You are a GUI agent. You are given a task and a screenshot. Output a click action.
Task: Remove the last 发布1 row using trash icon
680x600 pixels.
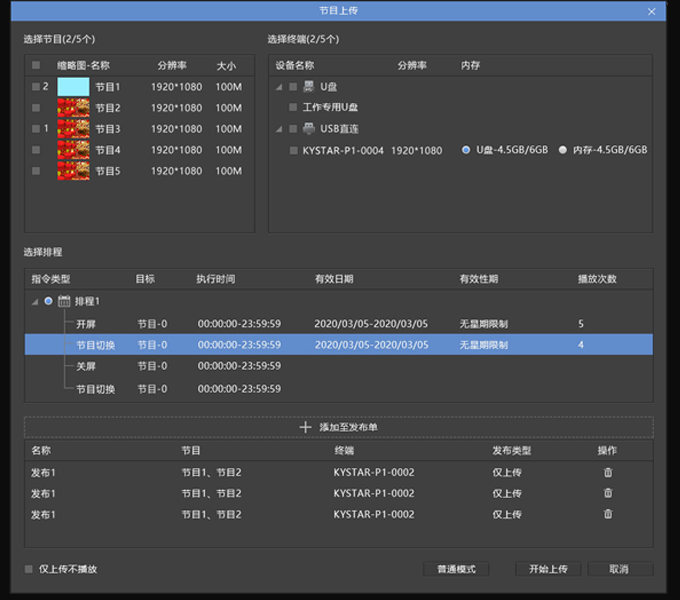tap(608, 514)
